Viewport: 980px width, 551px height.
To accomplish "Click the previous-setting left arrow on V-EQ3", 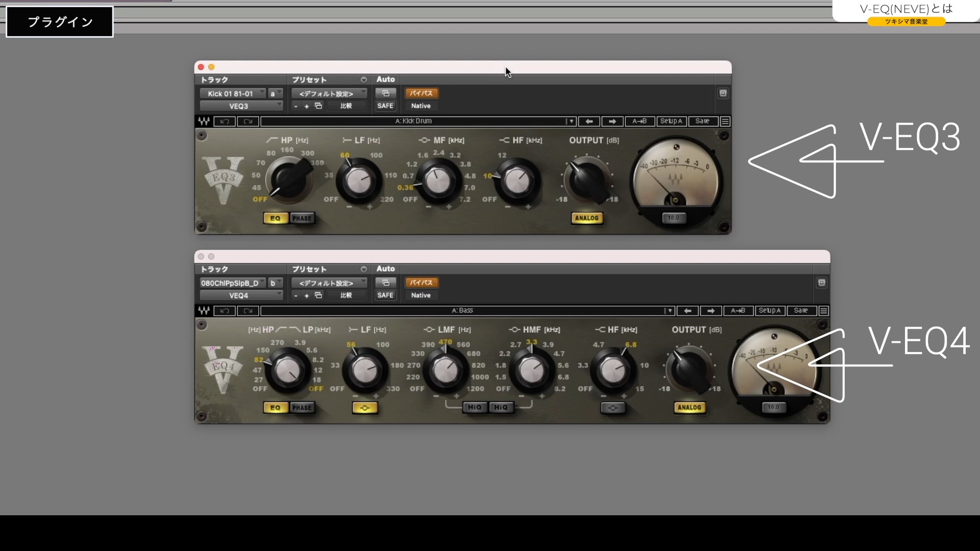I will pyautogui.click(x=590, y=121).
